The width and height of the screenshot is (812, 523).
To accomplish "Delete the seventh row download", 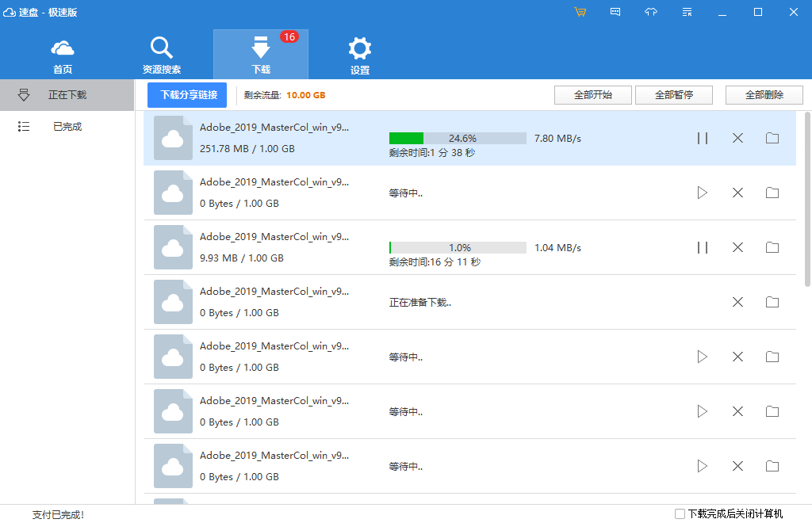I will point(738,467).
